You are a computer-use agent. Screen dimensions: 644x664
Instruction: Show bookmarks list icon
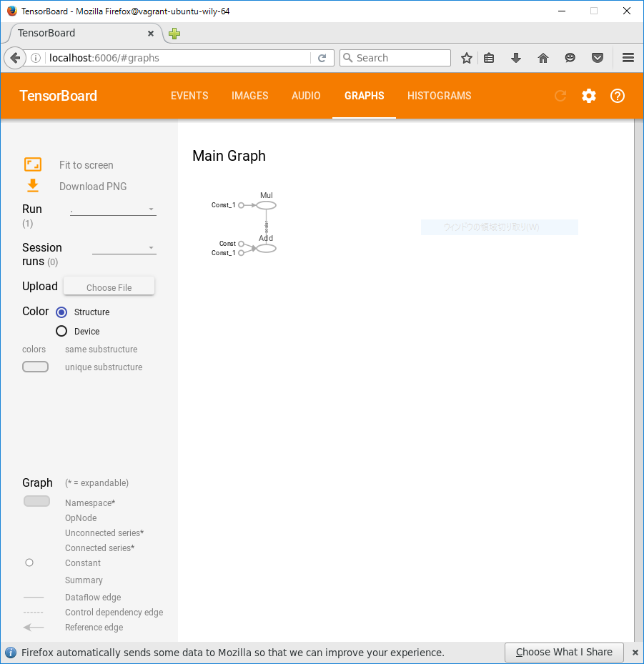point(489,58)
